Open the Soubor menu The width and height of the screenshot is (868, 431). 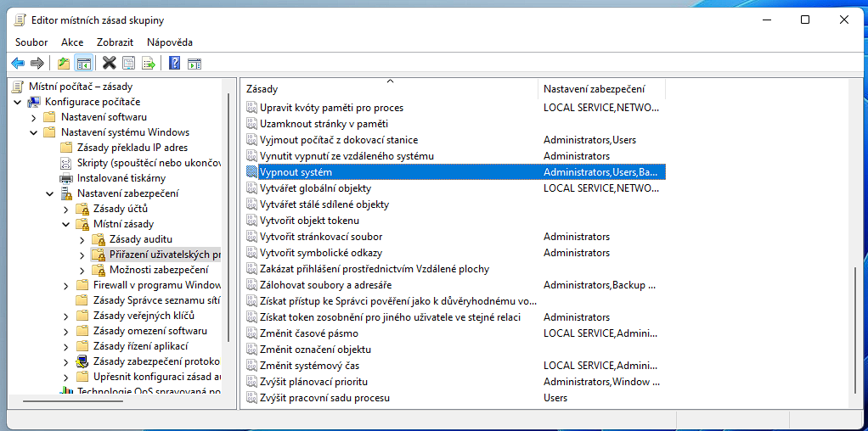coord(31,42)
